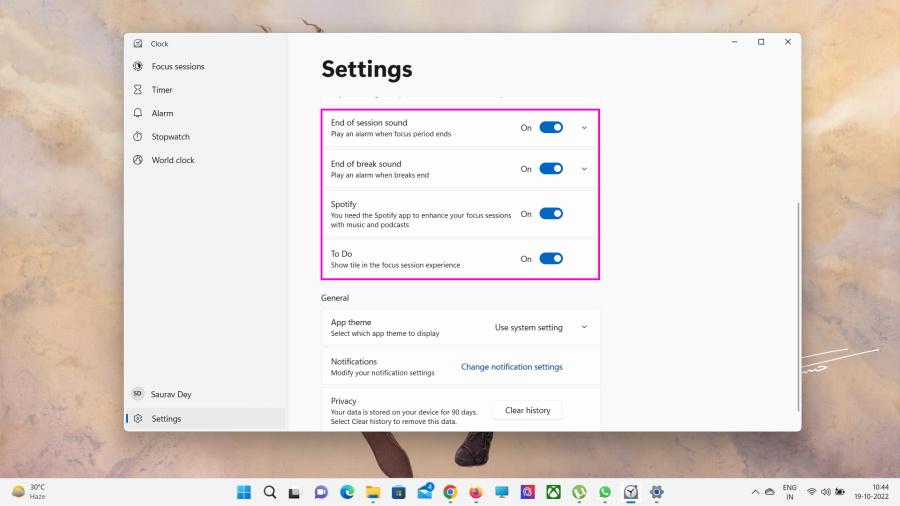Select Timer label in navigation menu
The height and width of the screenshot is (506, 900).
click(x=162, y=90)
